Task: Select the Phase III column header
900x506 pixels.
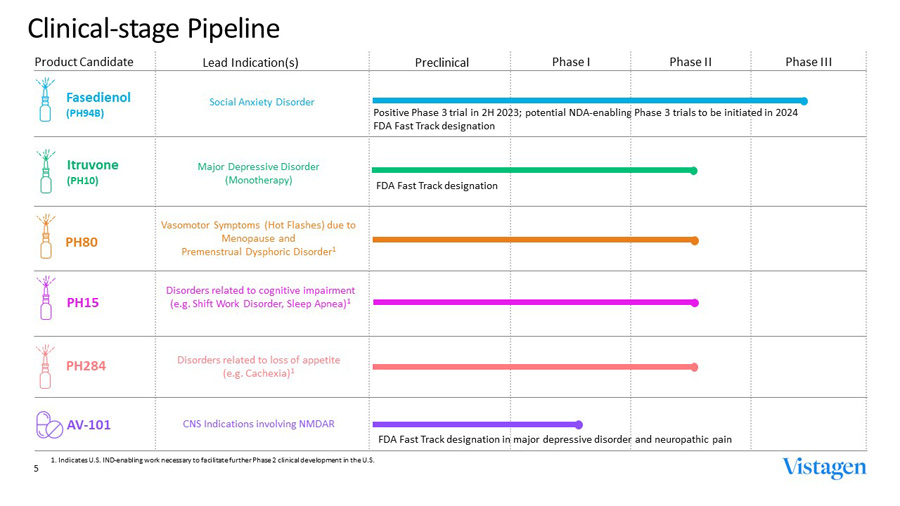Action: [x=808, y=62]
